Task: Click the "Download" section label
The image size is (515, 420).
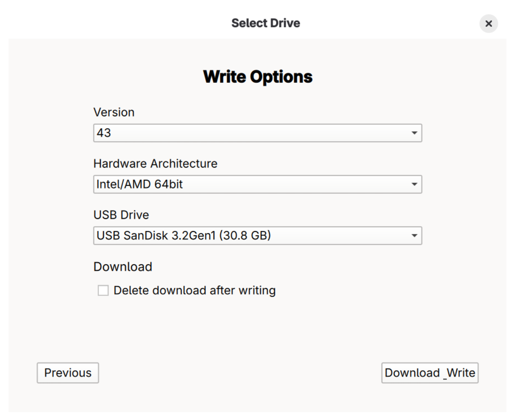Action: click(x=123, y=267)
